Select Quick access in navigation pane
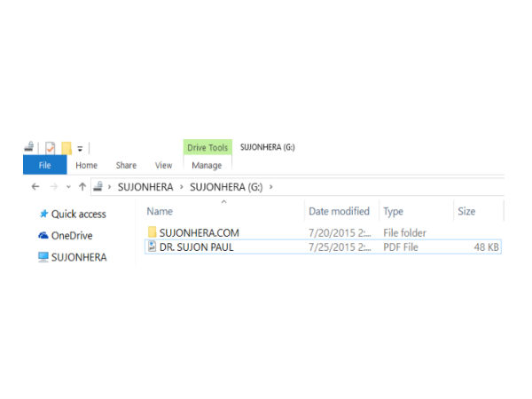This screenshot has height=399, width=532. tap(78, 214)
